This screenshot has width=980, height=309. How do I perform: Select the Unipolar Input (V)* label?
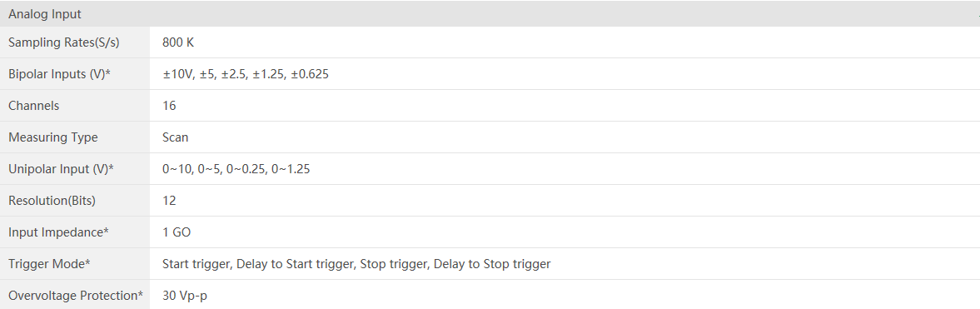62,169
